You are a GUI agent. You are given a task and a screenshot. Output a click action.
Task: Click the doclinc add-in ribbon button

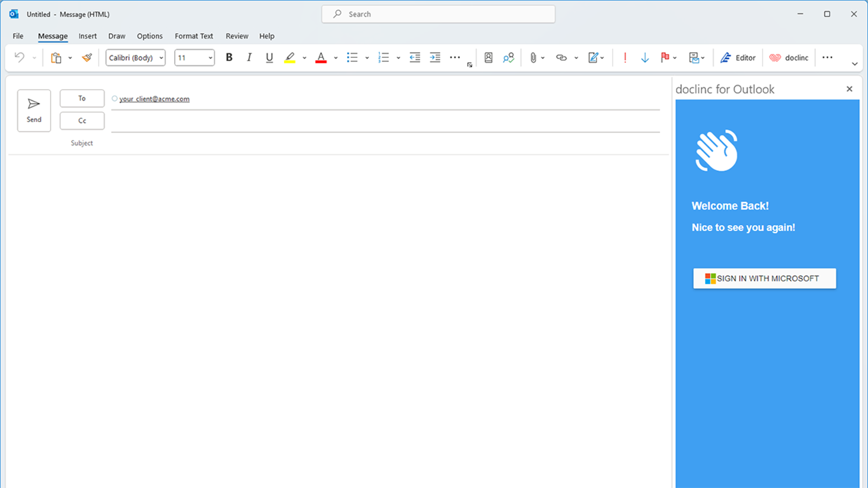[789, 58]
